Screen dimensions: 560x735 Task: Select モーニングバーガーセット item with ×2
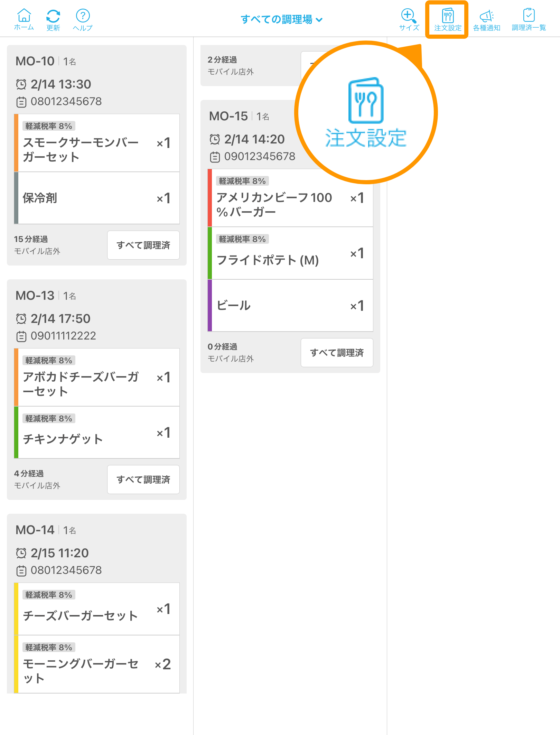[x=97, y=664]
